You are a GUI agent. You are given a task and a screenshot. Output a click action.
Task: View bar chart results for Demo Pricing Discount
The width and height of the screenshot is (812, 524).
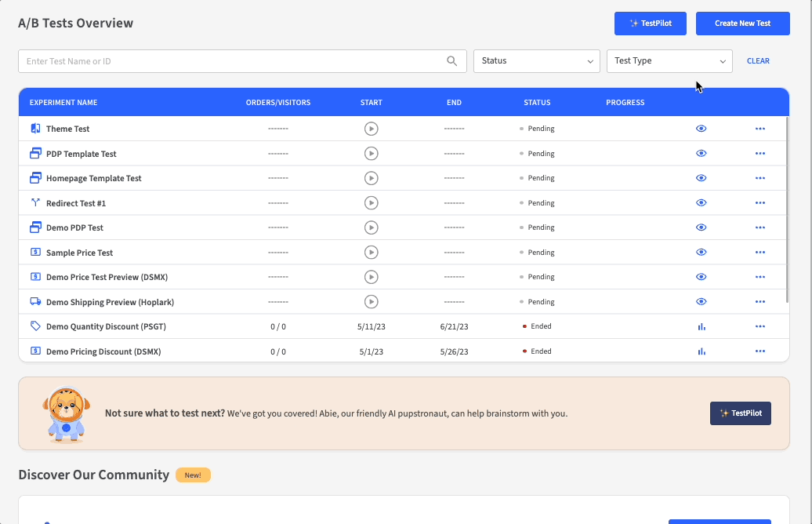pyautogui.click(x=701, y=351)
